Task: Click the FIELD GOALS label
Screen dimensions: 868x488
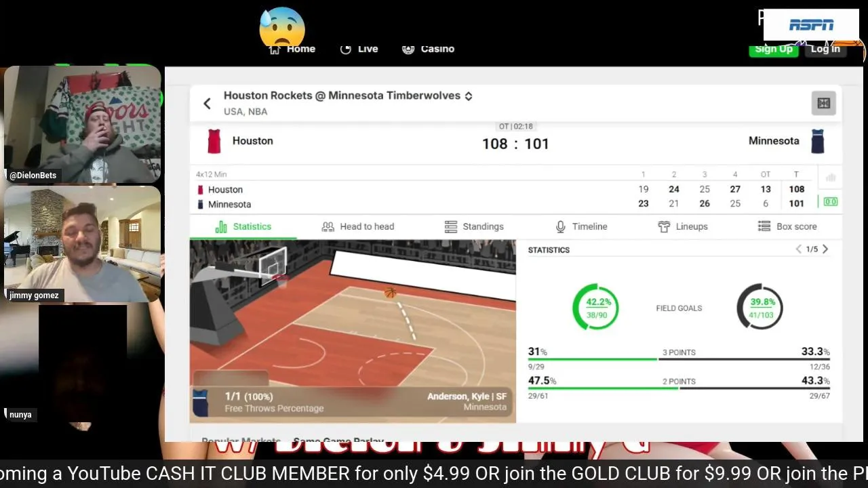Action: 679,308
